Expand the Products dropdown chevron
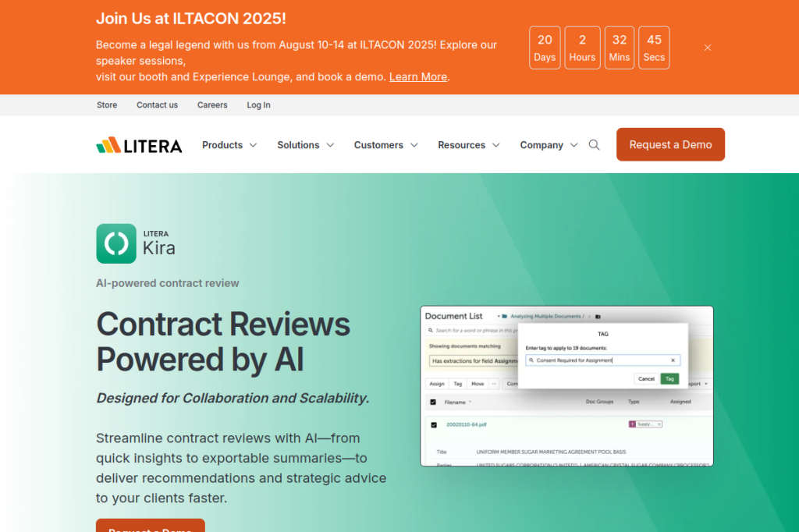The image size is (799, 532). point(254,145)
